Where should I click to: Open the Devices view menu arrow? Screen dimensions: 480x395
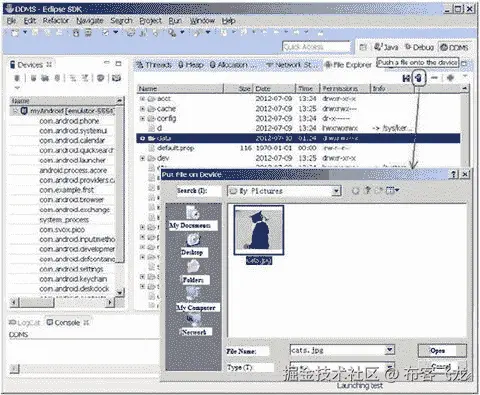(x=17, y=88)
